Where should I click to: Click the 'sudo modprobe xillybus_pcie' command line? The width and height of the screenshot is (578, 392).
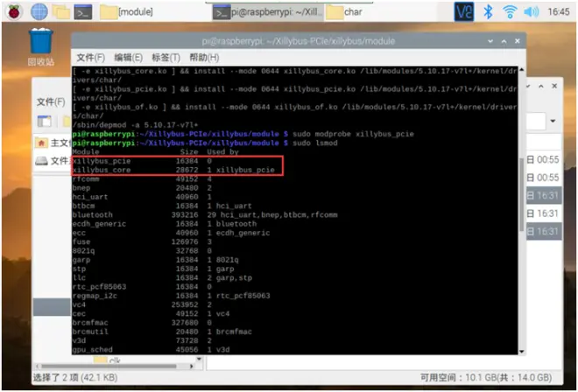pyautogui.click(x=353, y=134)
